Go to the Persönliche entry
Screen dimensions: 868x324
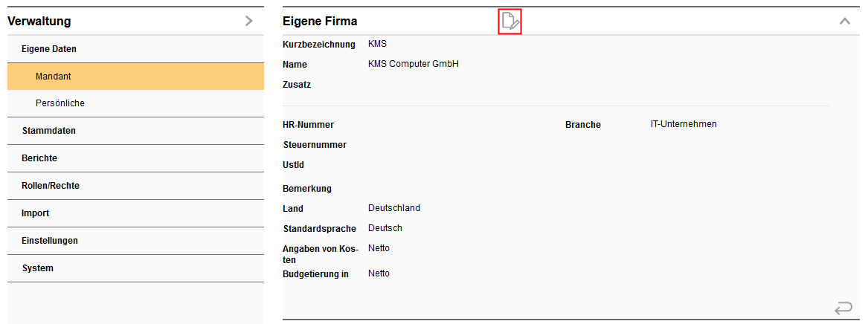click(60, 103)
